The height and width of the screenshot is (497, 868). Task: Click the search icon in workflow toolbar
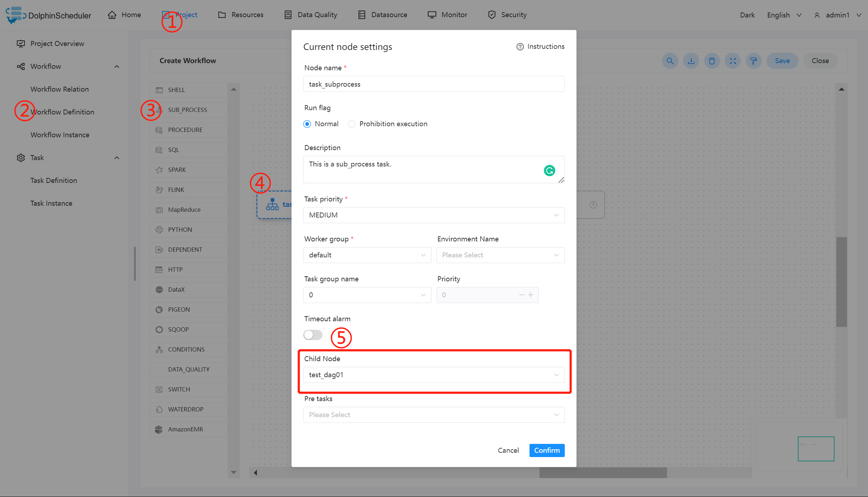(x=670, y=61)
